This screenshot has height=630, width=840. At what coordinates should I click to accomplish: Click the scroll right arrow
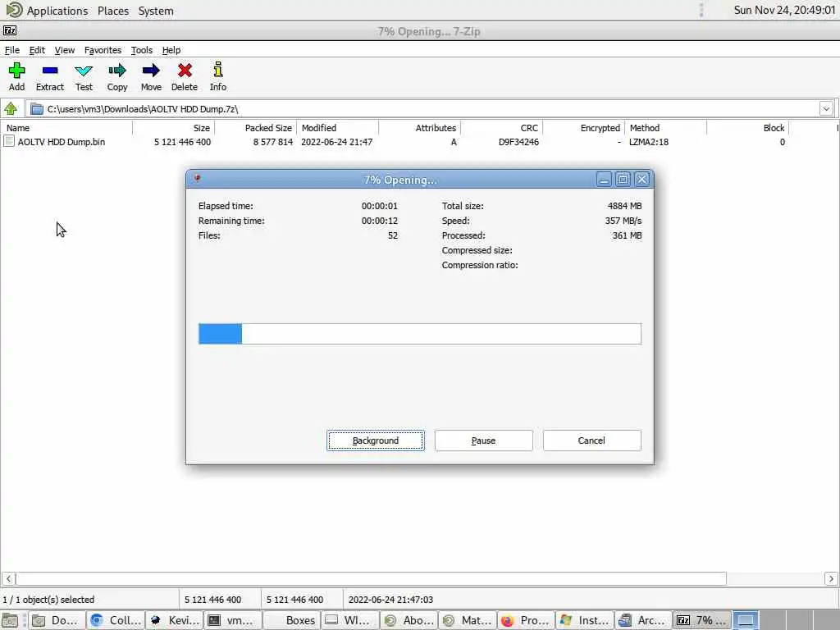(831, 578)
